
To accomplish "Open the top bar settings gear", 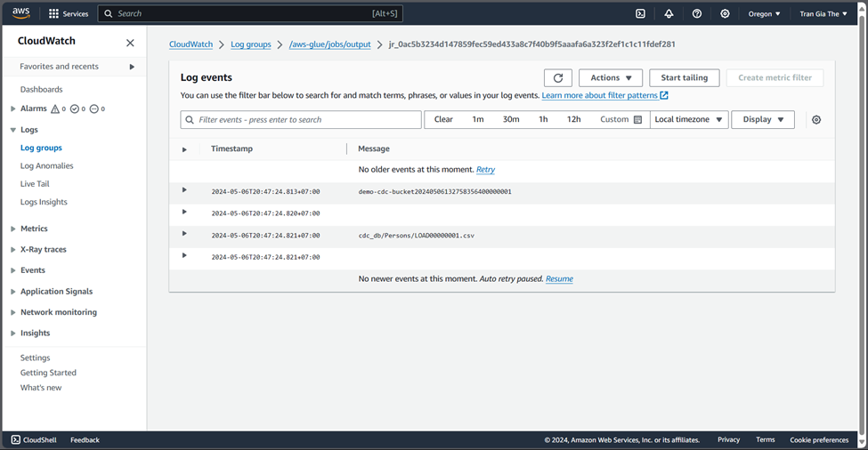I will [725, 14].
